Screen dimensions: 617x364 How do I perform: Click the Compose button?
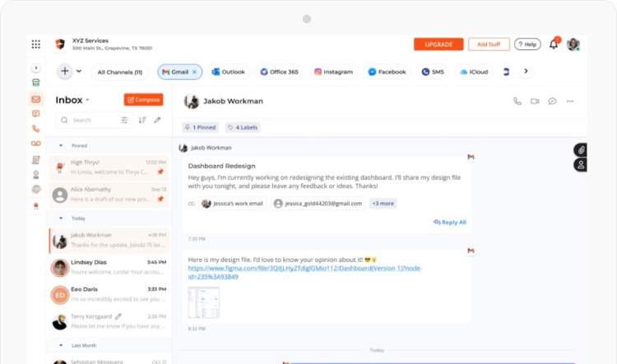pos(143,99)
